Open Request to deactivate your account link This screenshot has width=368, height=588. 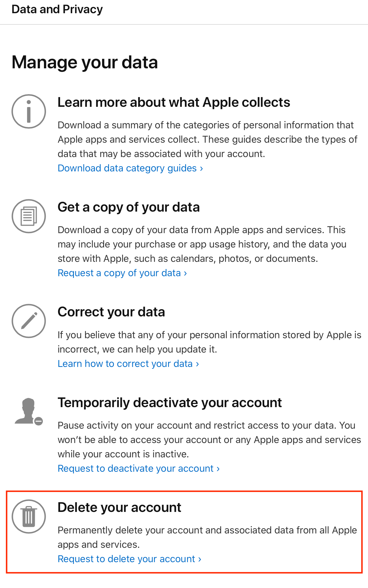click(x=139, y=469)
